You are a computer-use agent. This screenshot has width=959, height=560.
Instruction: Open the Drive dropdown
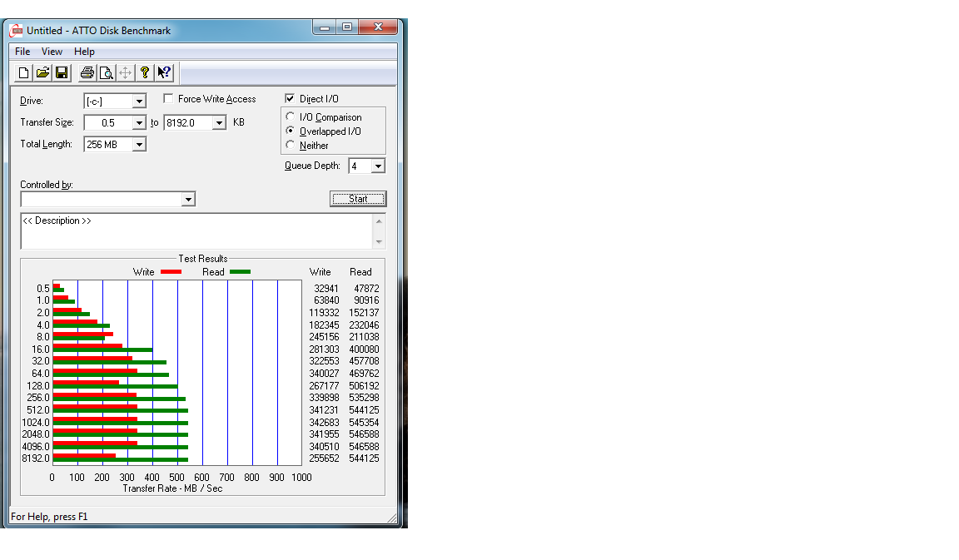click(140, 101)
